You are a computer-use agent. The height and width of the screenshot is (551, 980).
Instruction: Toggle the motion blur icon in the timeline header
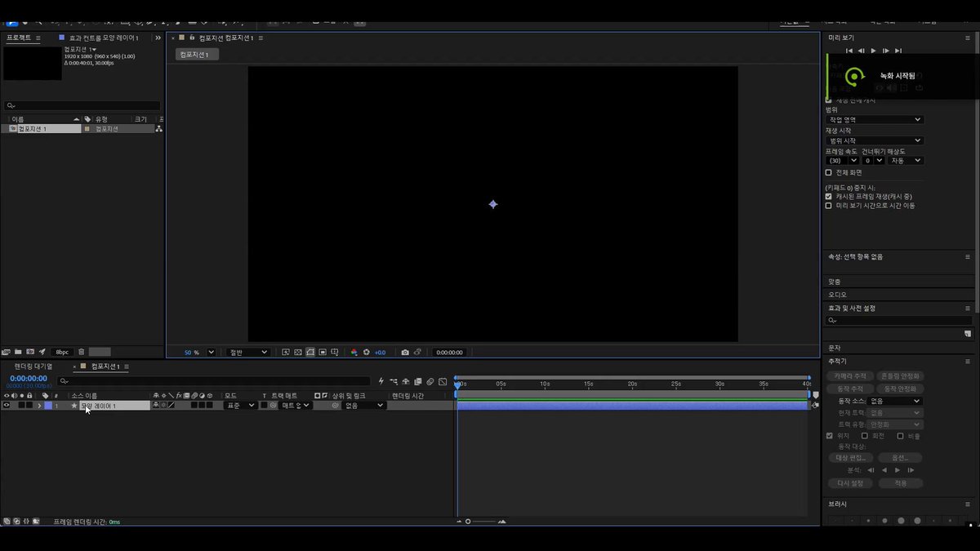click(430, 381)
